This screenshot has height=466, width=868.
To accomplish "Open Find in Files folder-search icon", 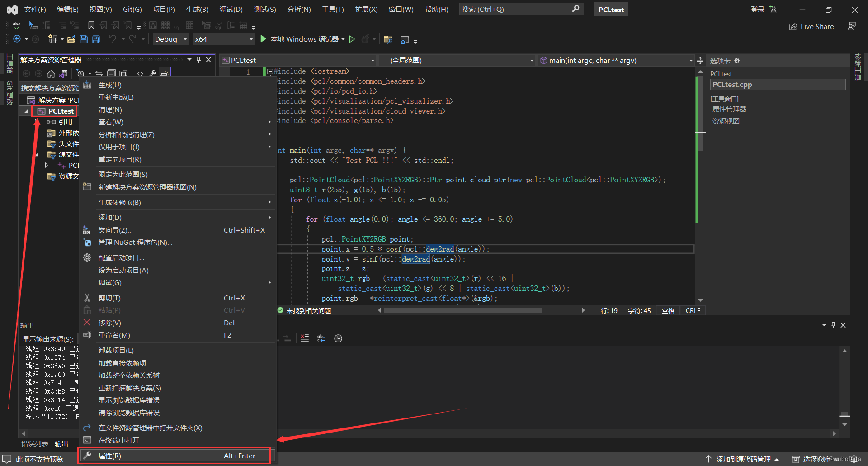I will pos(388,39).
